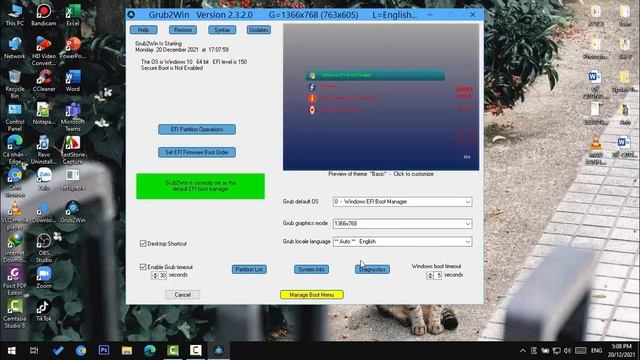Open the Windows Start menu
Image resolution: width=640 pixels, height=360 pixels.
[x=11, y=351]
